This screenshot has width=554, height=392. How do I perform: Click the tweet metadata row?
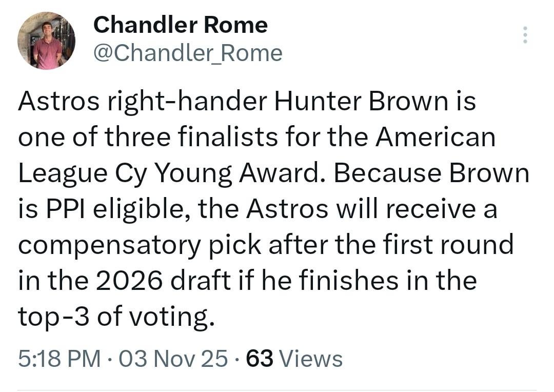click(180, 359)
